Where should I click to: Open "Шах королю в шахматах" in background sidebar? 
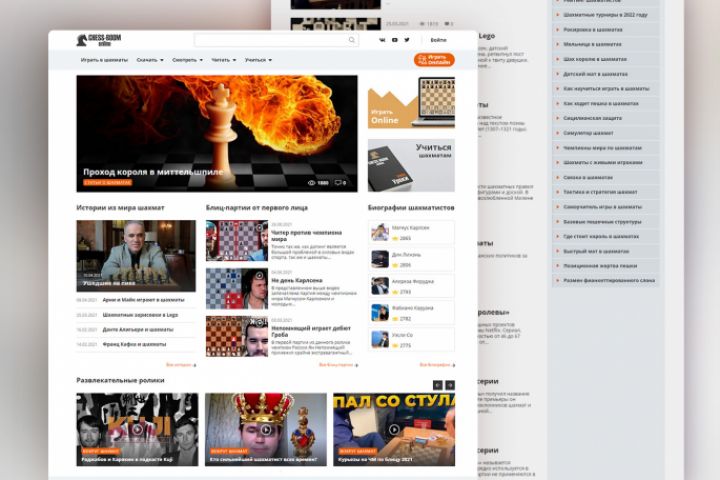coord(595,59)
